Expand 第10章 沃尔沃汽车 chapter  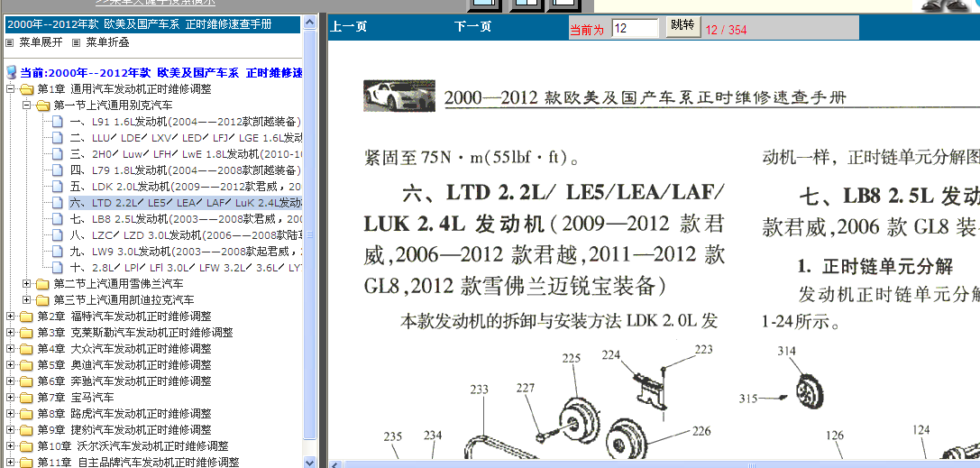coord(10,446)
